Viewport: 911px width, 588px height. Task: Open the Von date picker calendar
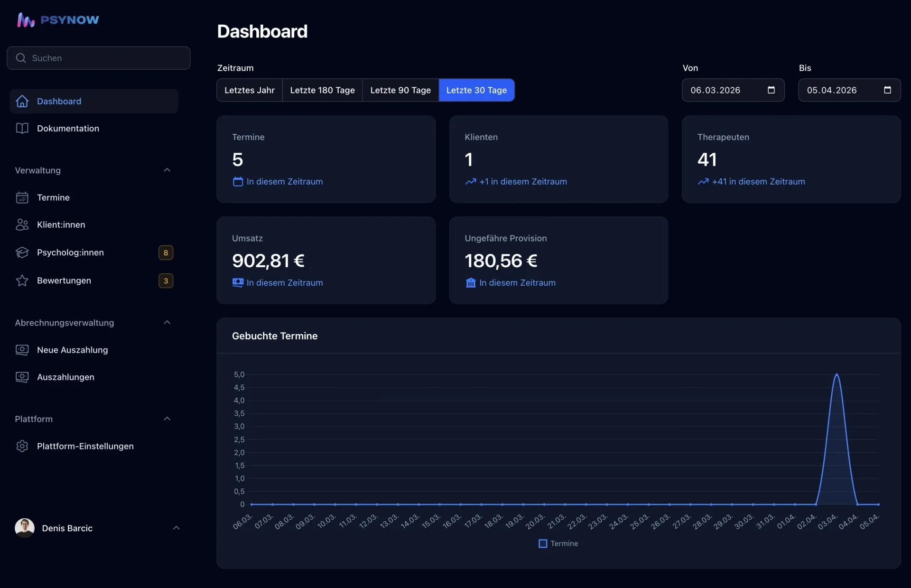coord(772,90)
